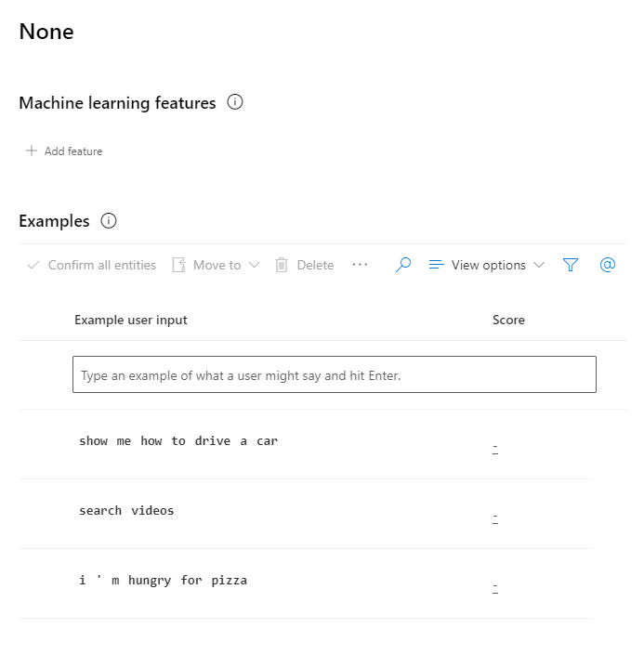Click the score dash for the pizza example
Screen dimensions: 644x655
point(495,587)
